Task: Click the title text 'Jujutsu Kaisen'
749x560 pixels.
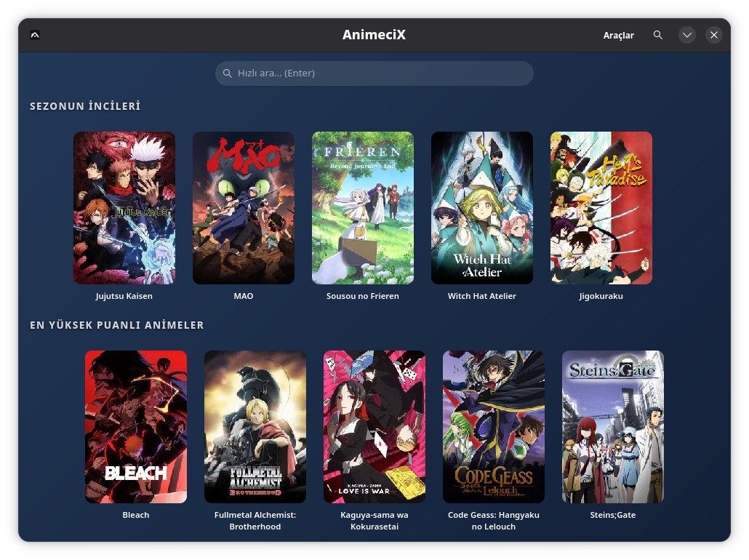Action: [x=124, y=296]
